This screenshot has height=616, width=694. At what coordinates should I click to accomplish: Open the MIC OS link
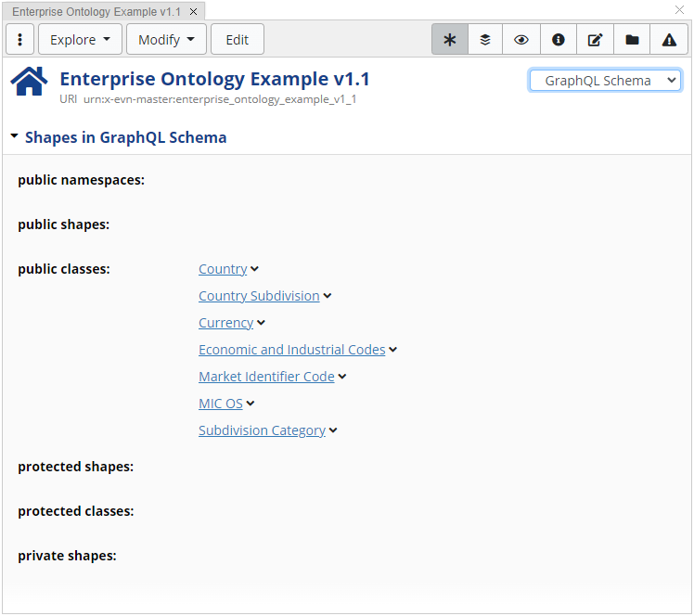tap(221, 404)
